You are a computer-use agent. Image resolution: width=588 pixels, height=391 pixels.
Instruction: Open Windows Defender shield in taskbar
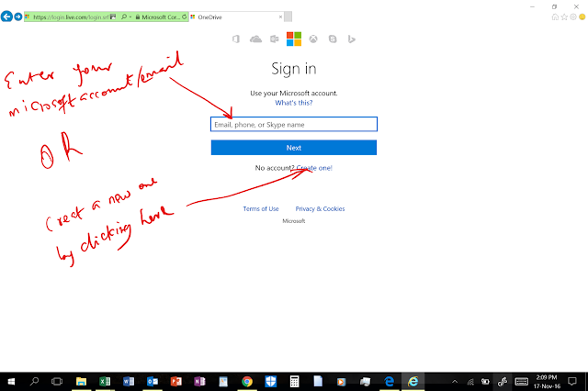271,382
